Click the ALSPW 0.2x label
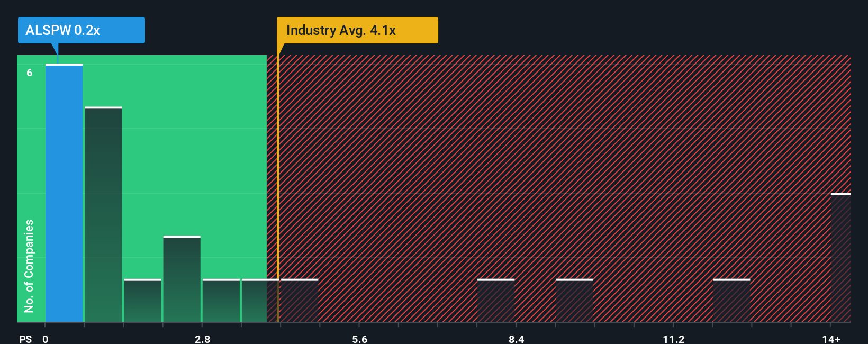 tap(81, 30)
